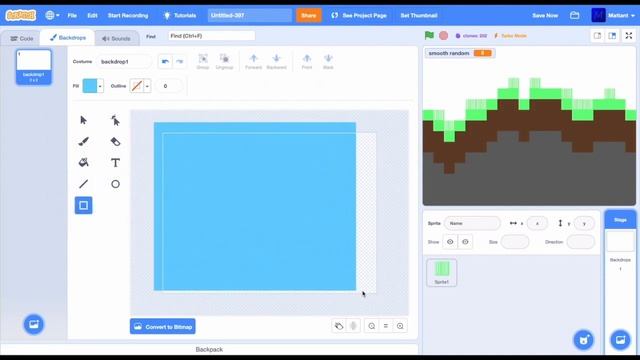Reset paint canvas zoom
The height and width of the screenshot is (360, 640).
click(x=386, y=326)
